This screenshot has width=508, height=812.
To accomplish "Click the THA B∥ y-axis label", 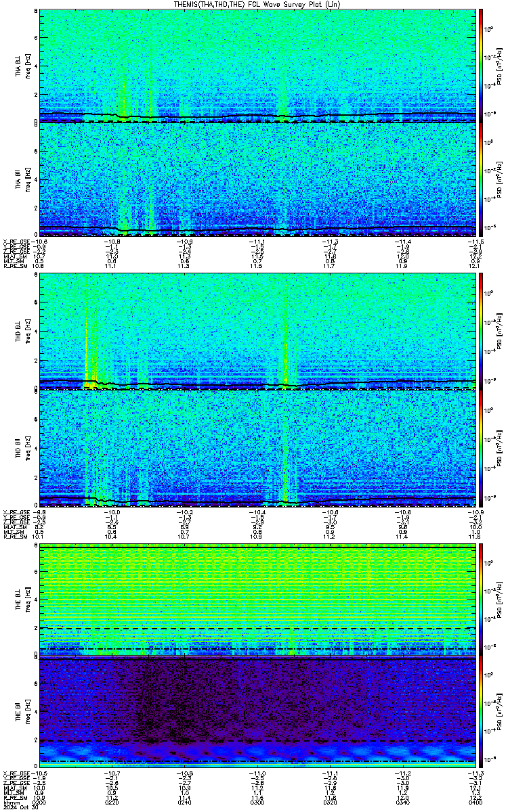I will (18, 179).
